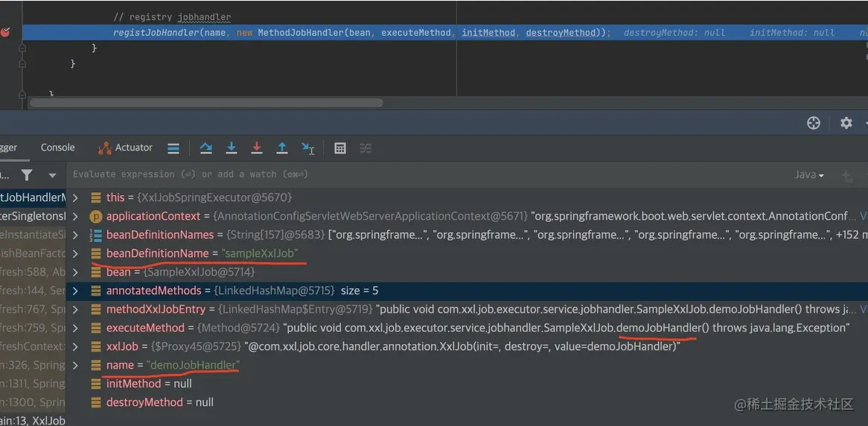868x426 pixels.
Task: Expand the executeMethod variable node
Action: tap(76, 328)
